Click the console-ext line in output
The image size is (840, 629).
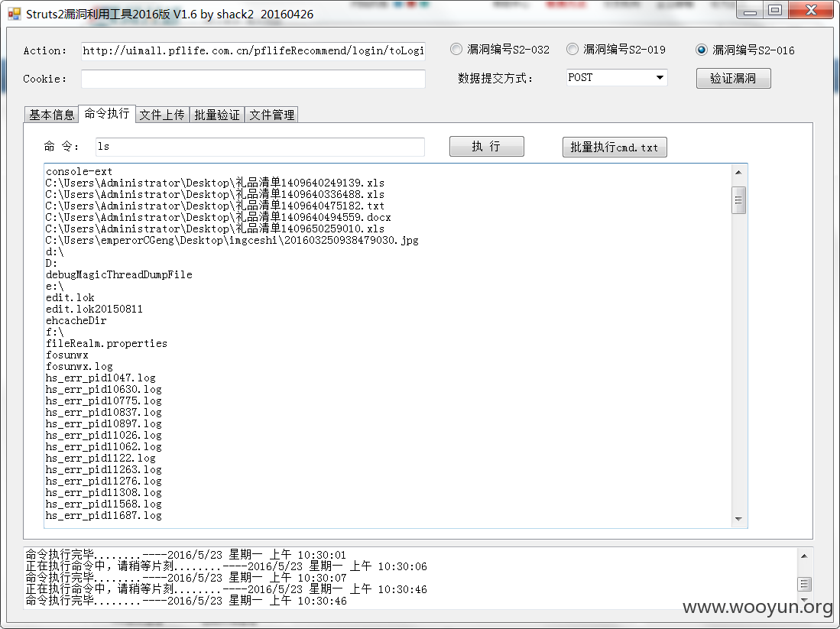coord(79,171)
